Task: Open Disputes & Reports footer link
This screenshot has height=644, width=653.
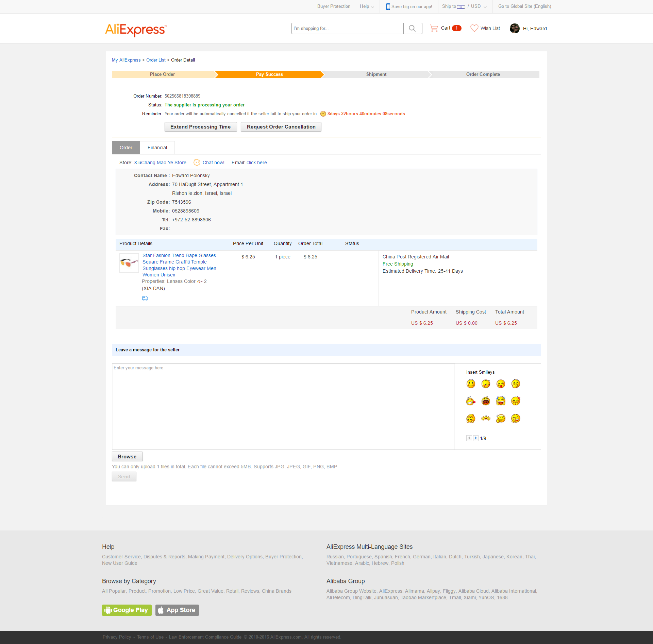Action: (x=165, y=557)
